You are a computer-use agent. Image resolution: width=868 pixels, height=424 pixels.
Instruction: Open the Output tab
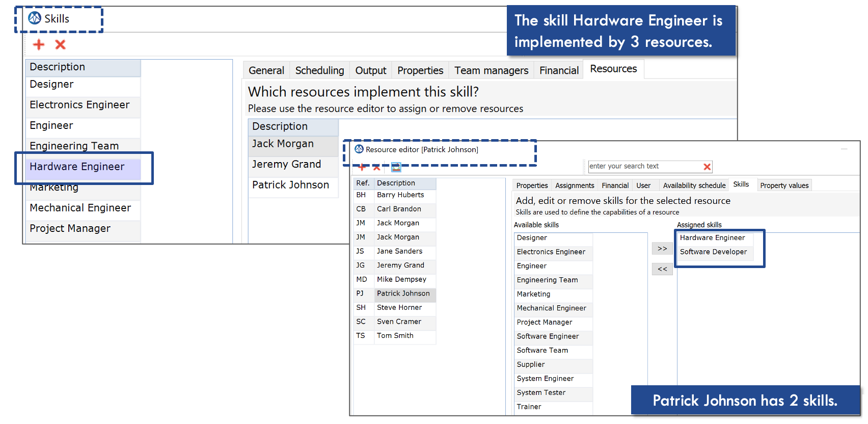(x=370, y=70)
